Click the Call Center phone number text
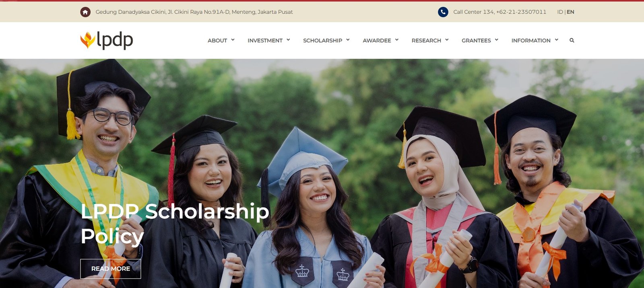This screenshot has height=288, width=644. [x=500, y=12]
